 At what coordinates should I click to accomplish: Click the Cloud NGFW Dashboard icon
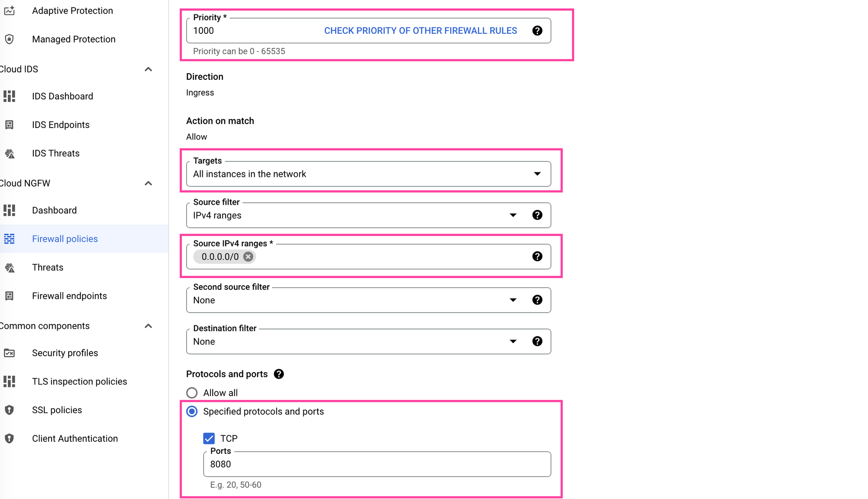(x=9, y=210)
